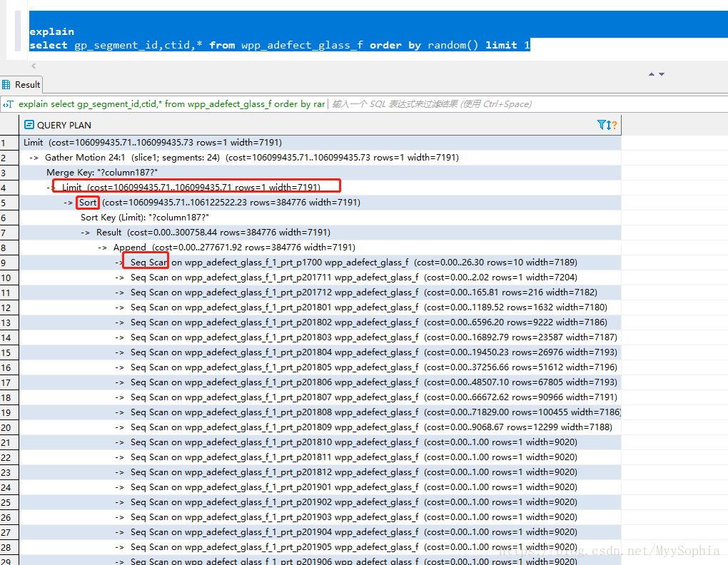Select Seq Scan on partition p201901 row
The width and height of the screenshot is (728, 565).
coord(320,487)
